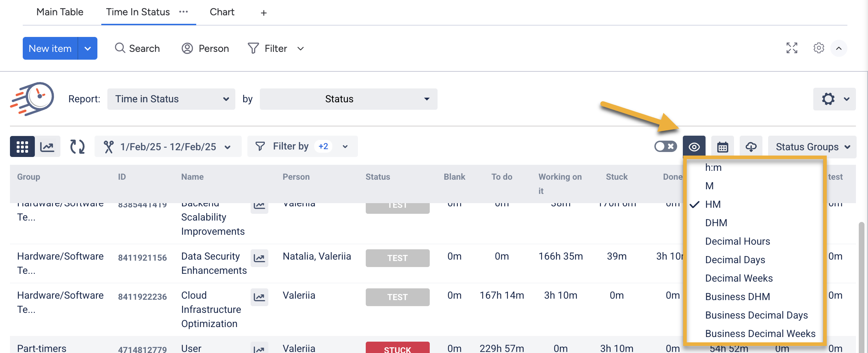868x353 pixels.
Task: Select the DHM time format option
Action: click(716, 223)
